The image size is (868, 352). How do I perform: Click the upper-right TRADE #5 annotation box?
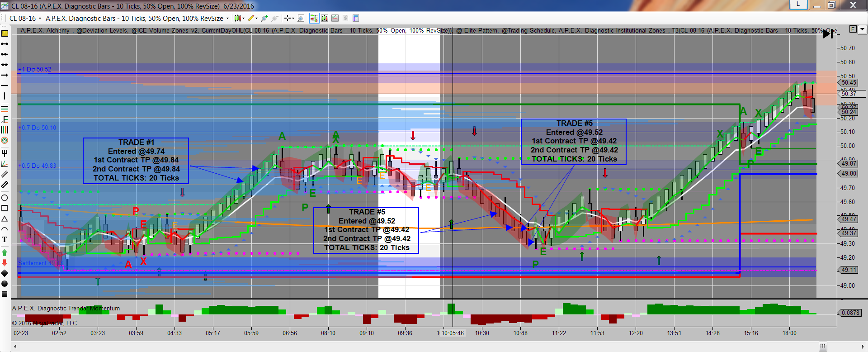[574, 142]
